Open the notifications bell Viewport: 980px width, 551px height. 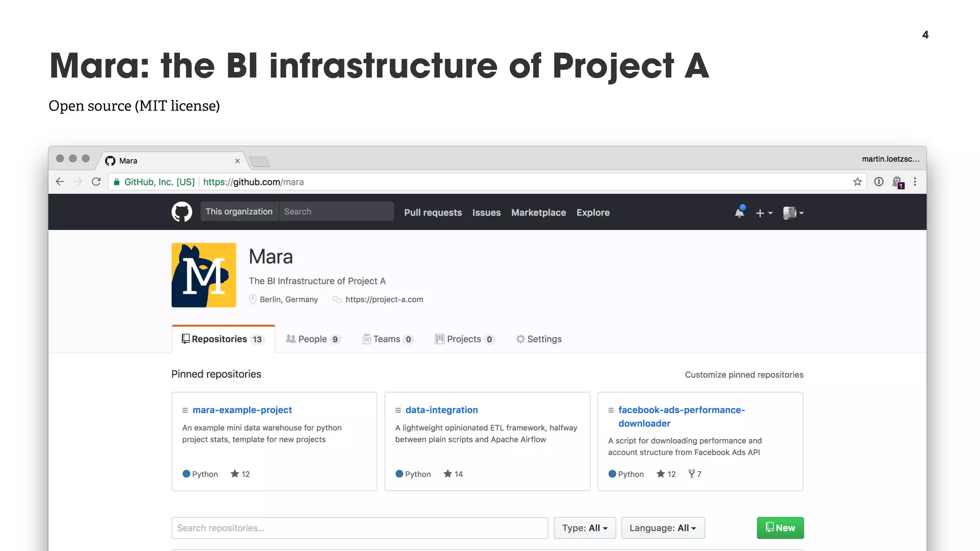click(x=739, y=212)
